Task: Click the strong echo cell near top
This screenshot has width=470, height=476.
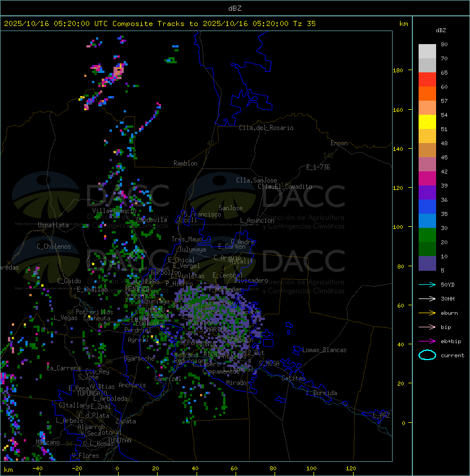Action: pos(119,71)
